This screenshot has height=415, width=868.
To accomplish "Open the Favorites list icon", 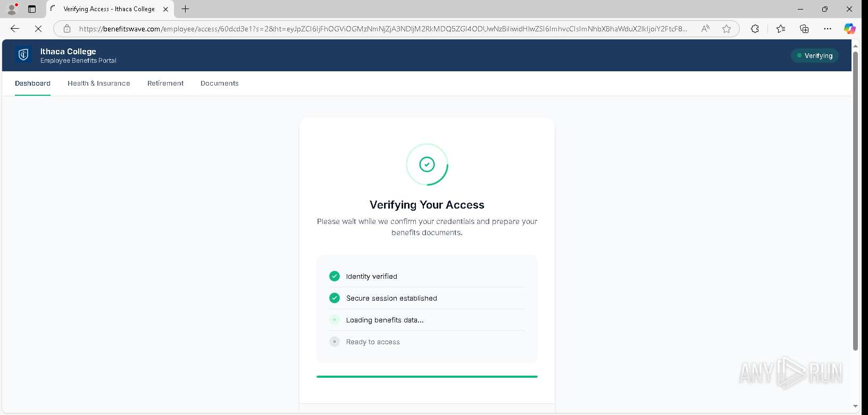I will (x=780, y=29).
